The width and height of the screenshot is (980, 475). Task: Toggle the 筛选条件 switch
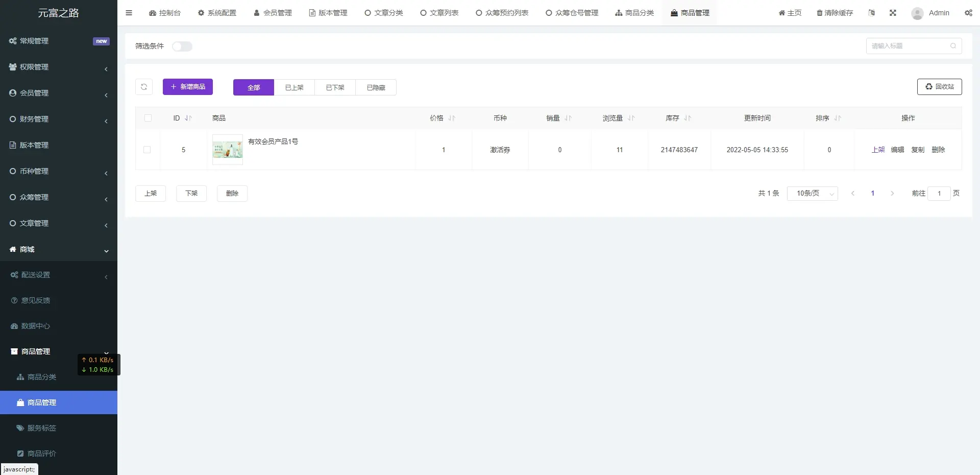coord(182,46)
